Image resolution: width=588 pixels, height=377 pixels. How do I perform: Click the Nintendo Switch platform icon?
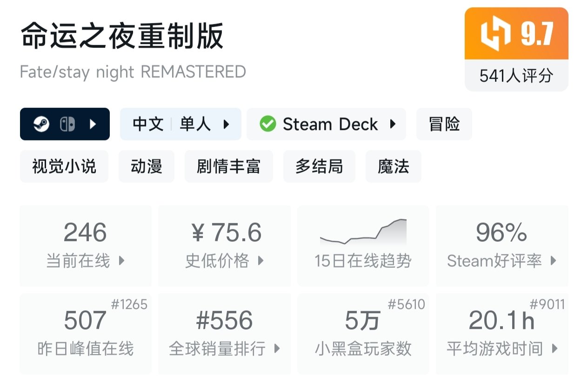click(67, 124)
